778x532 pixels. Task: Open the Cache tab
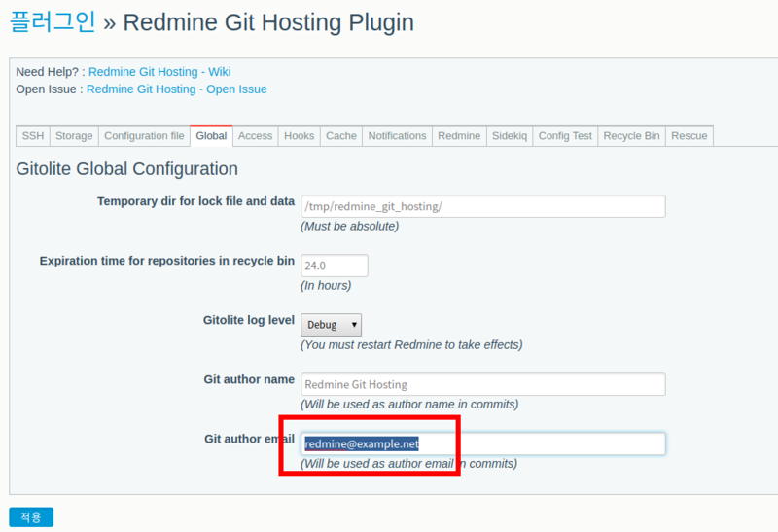[341, 136]
